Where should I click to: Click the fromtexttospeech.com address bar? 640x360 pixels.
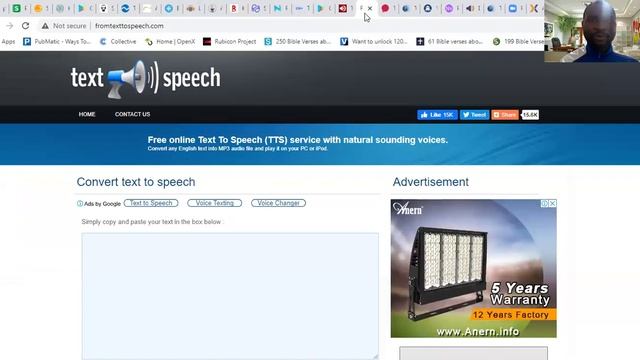(x=129, y=26)
